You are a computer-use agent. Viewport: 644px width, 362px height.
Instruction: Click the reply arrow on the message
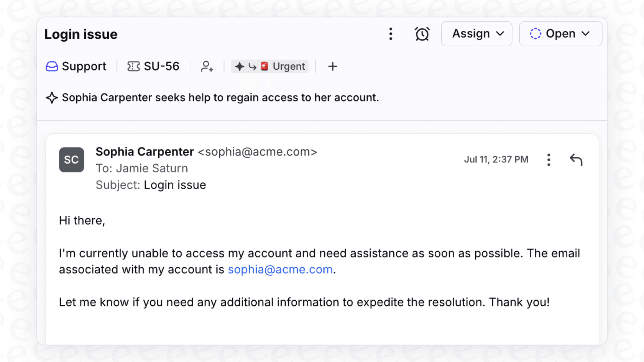click(576, 160)
